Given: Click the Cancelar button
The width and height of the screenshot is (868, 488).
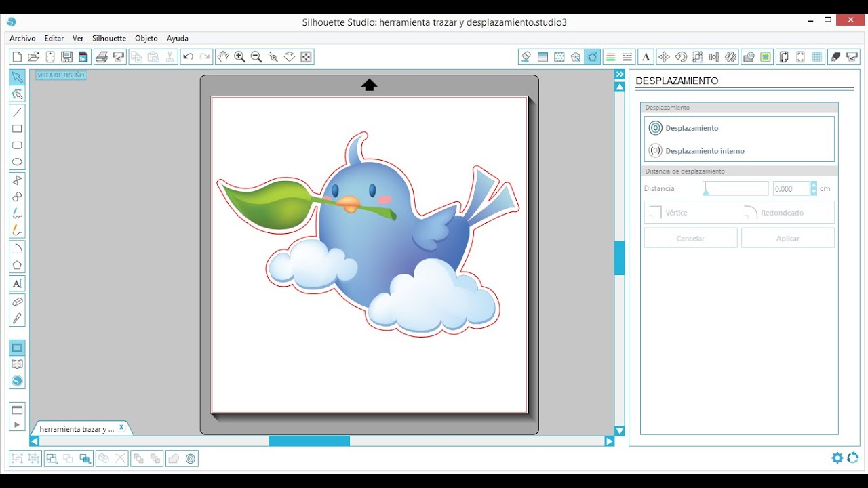Looking at the screenshot, I should tap(690, 238).
